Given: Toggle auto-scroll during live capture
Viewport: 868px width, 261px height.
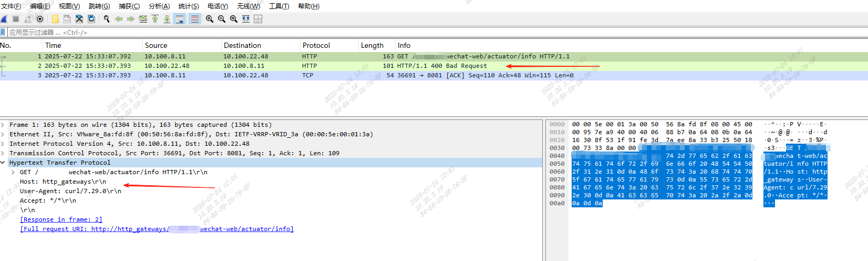Looking at the screenshot, I should 180,19.
